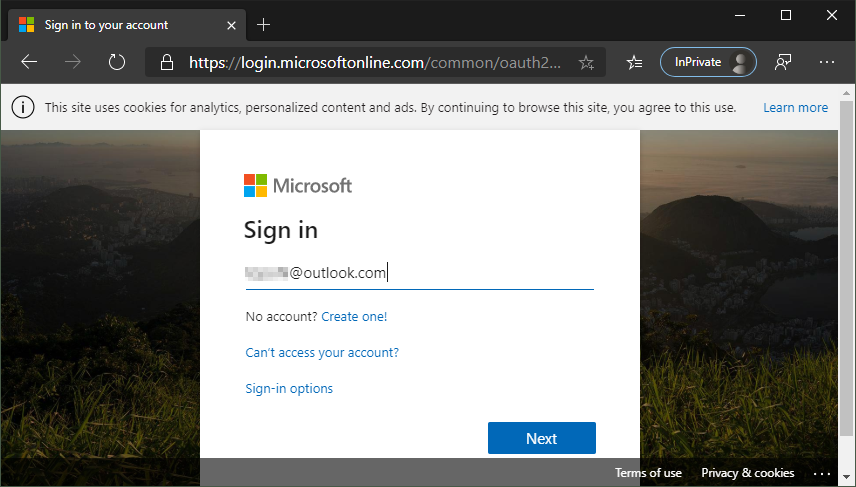Click the 'Create one!' link

pos(354,317)
